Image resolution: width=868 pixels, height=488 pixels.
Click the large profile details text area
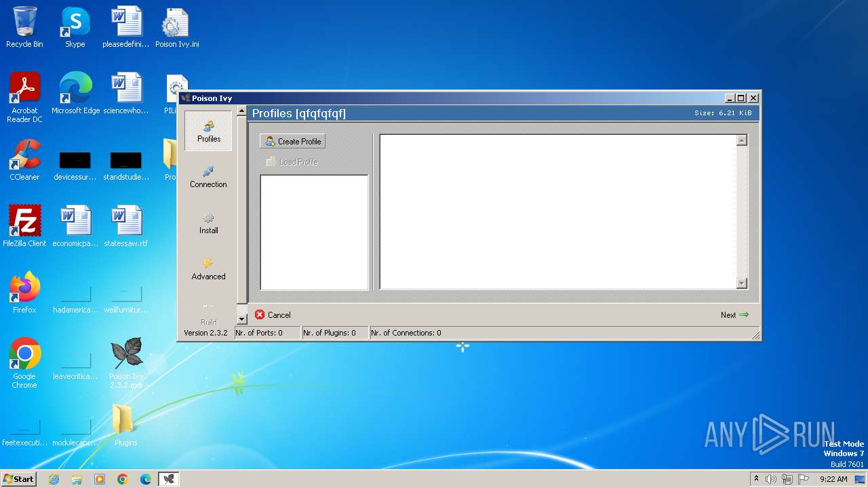click(558, 211)
